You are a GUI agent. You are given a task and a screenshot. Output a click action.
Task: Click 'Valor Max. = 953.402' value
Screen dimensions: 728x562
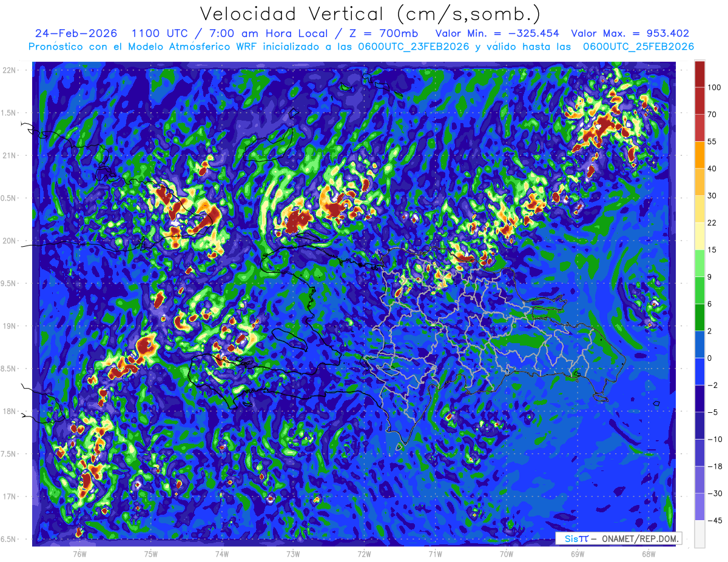coord(630,33)
